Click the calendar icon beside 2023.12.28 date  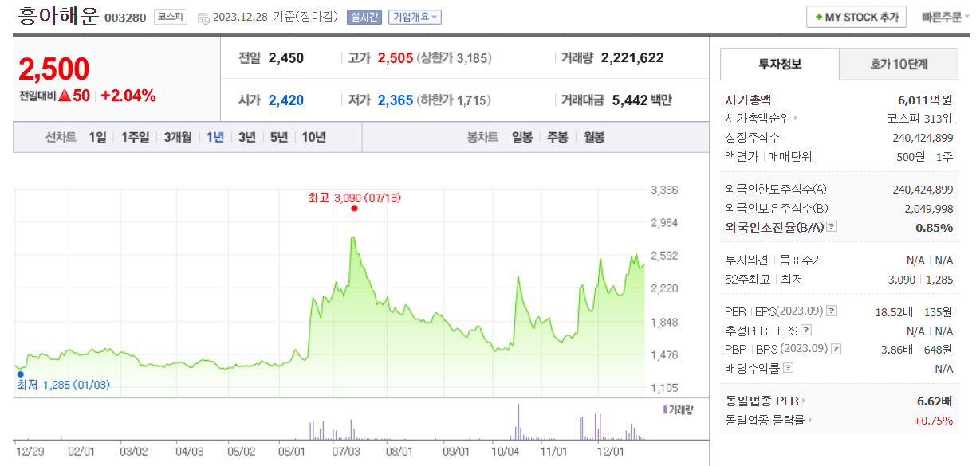203,18
